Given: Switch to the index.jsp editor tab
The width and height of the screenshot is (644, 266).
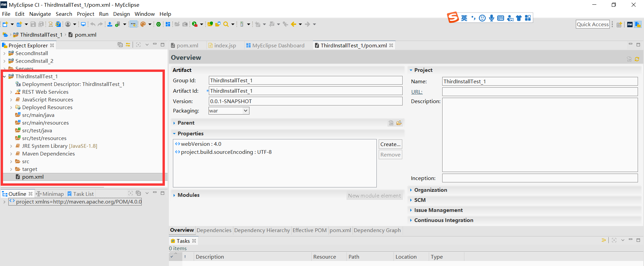Looking at the screenshot, I should click(222, 45).
